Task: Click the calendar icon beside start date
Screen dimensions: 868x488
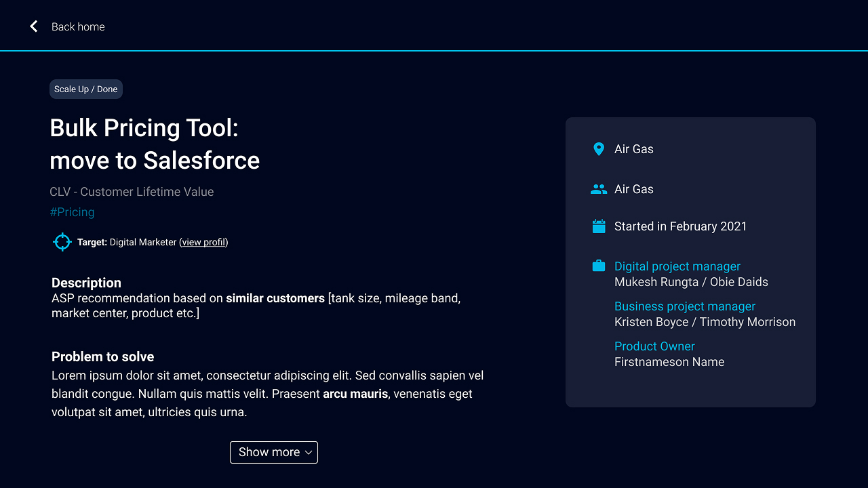Action: pyautogui.click(x=599, y=226)
